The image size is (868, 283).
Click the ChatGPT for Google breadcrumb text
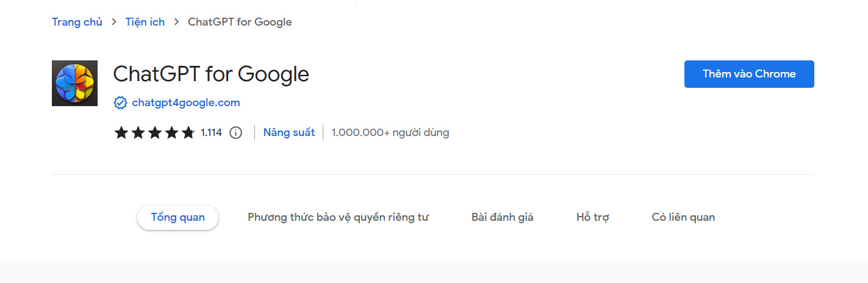point(240,22)
